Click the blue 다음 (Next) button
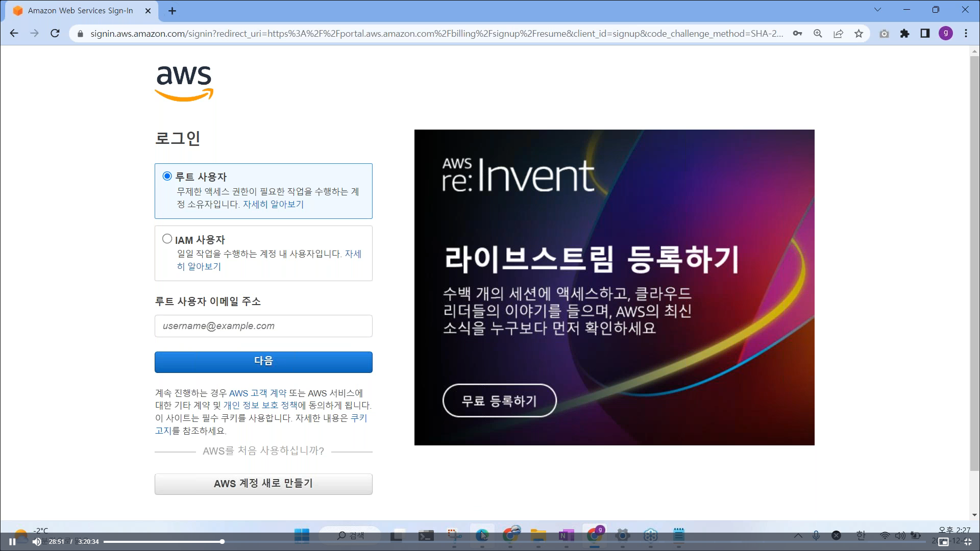 (x=263, y=362)
